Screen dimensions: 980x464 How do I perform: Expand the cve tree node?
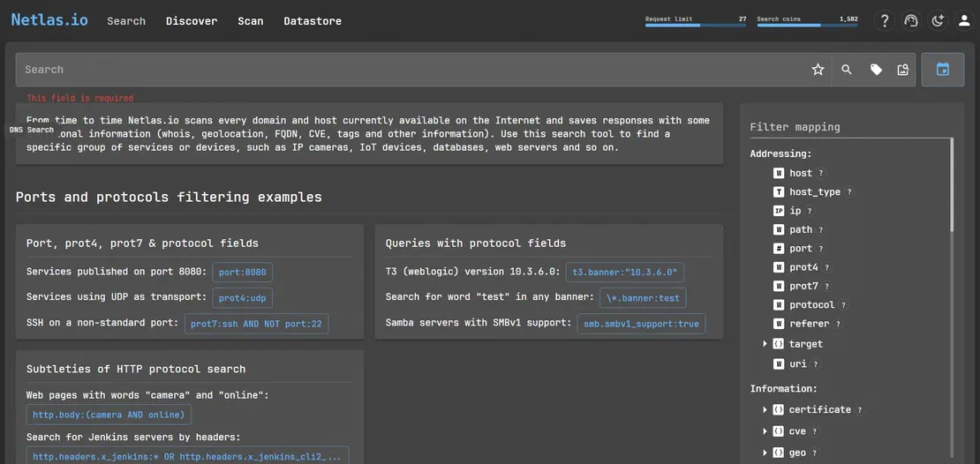[x=765, y=430]
